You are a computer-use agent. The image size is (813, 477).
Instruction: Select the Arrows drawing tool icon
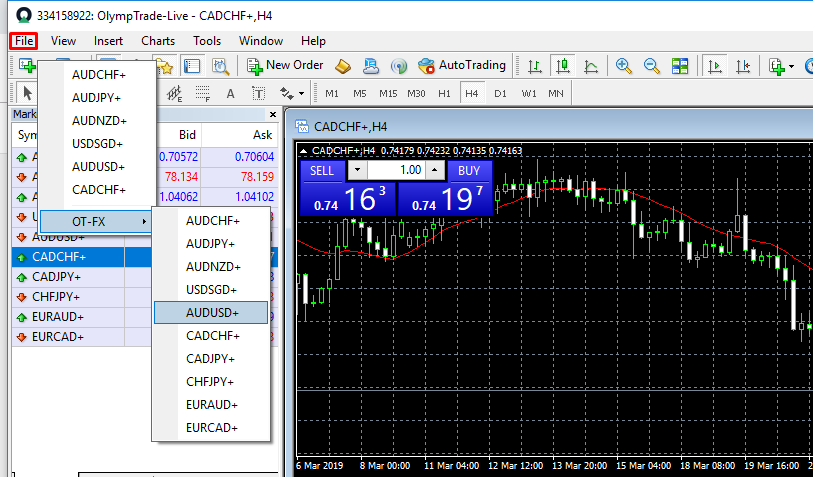(x=286, y=93)
